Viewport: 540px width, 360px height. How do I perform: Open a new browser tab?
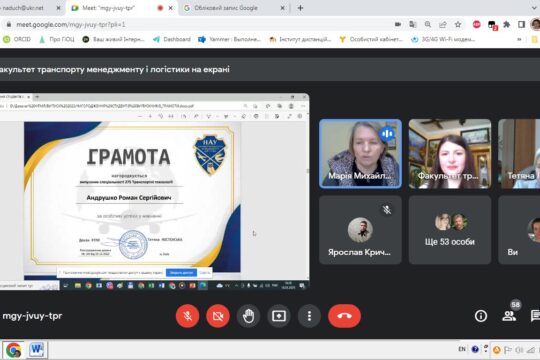(300, 8)
